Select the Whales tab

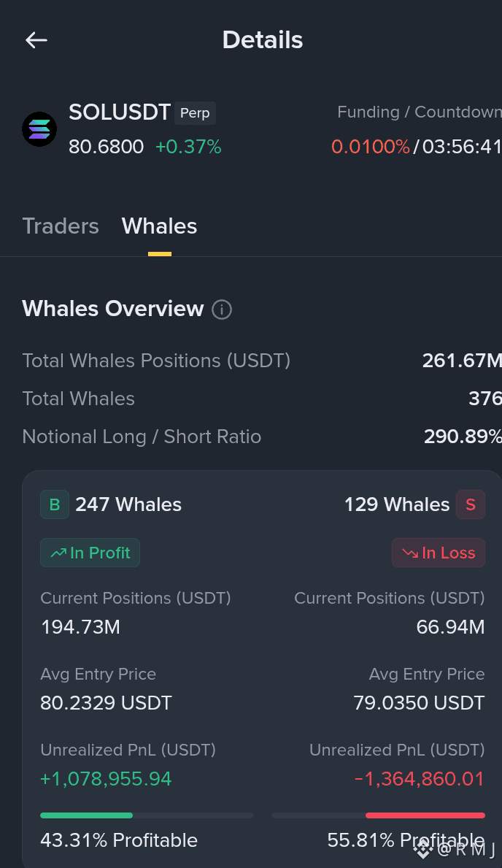[159, 226]
